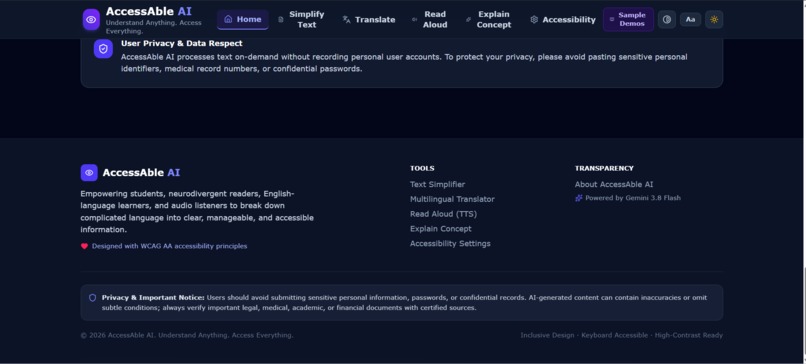Click 'Privacy & Important Notice:' bold text
Screen dimensions: 806x364
(153, 298)
